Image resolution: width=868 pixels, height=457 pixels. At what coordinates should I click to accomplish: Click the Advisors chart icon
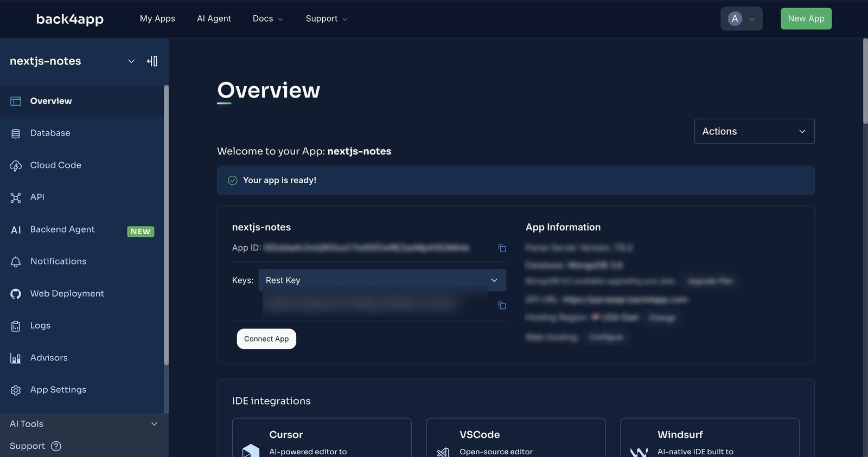click(x=16, y=358)
